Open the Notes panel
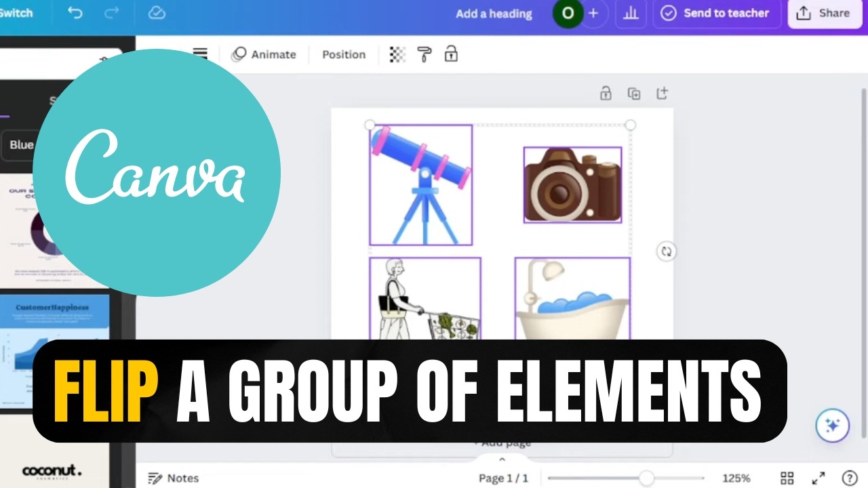This screenshot has height=488, width=868. [x=174, y=478]
